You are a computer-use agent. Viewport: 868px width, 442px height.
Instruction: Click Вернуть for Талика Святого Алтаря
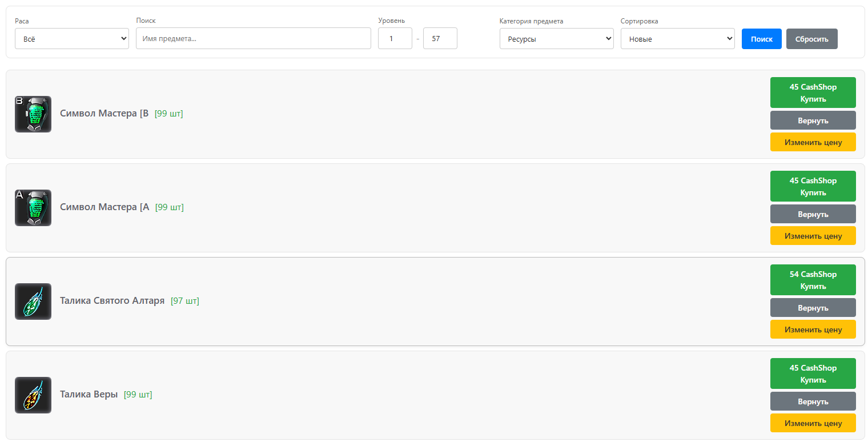point(813,308)
